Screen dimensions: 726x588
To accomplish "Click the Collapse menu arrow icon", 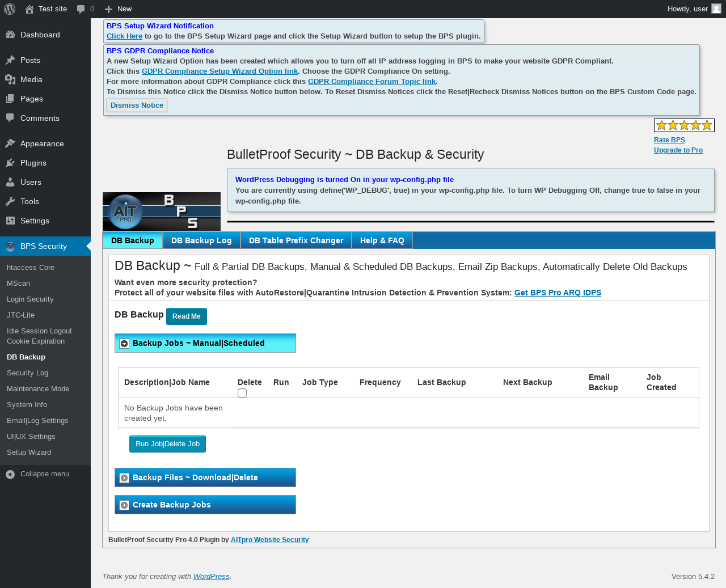I will 10,474.
